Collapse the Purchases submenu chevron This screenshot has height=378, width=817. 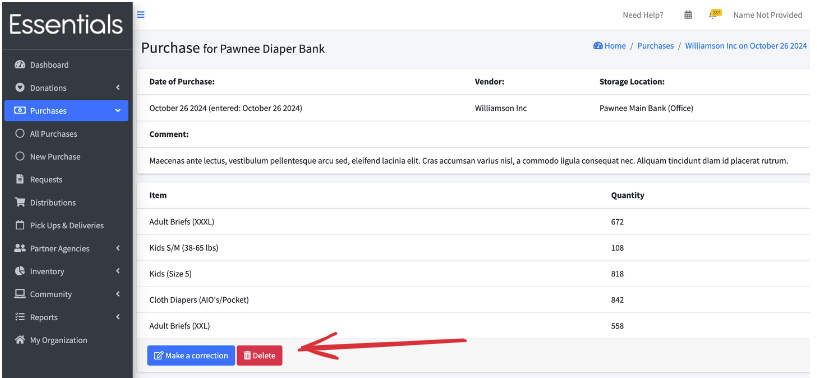(x=118, y=111)
